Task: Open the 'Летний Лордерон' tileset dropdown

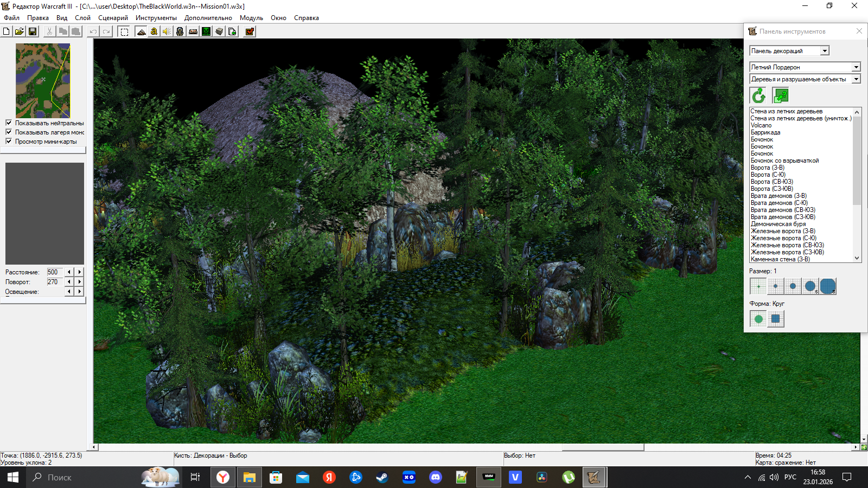Action: point(805,67)
